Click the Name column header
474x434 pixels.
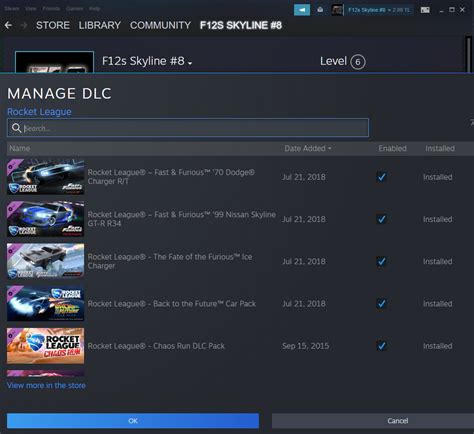(x=20, y=148)
